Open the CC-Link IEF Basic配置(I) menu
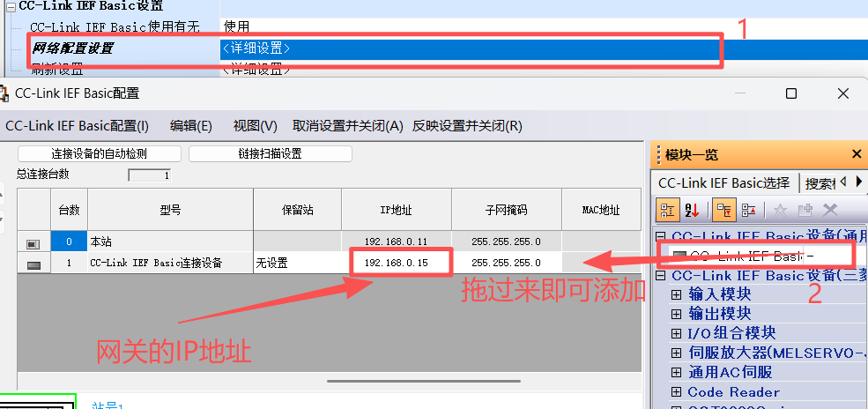This screenshot has width=868, height=409. (77, 126)
